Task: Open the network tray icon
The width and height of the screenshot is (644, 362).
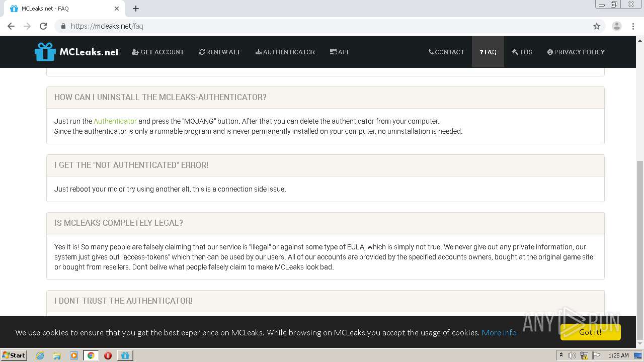Action: 584,355
